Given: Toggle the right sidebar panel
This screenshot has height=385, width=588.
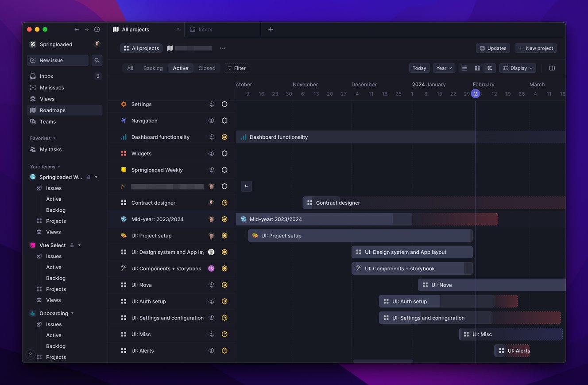Looking at the screenshot, I should [552, 68].
